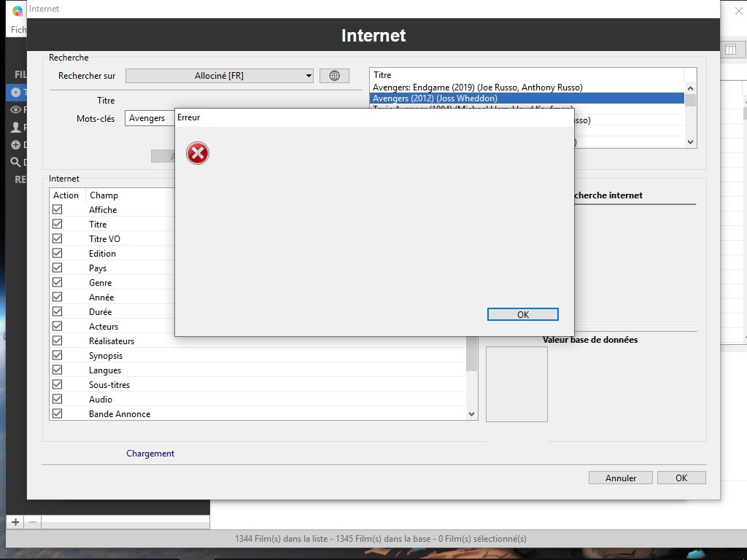Click the person icon in left sidebar
This screenshot has height=560, width=747.
click(15, 128)
